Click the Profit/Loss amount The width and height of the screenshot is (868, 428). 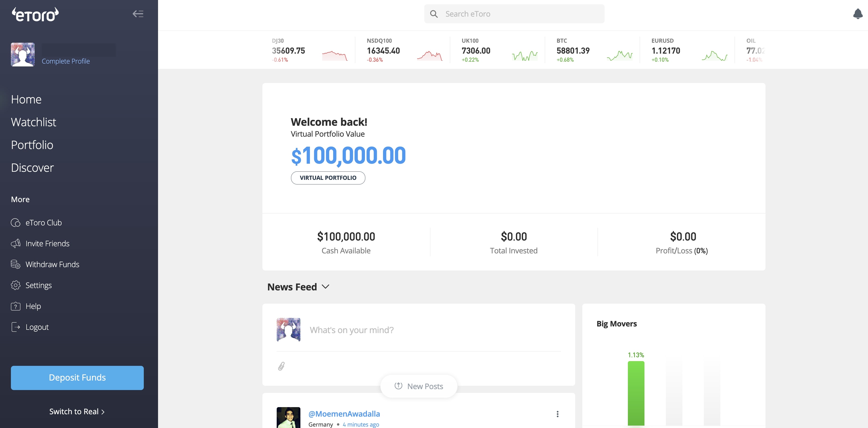coord(683,237)
